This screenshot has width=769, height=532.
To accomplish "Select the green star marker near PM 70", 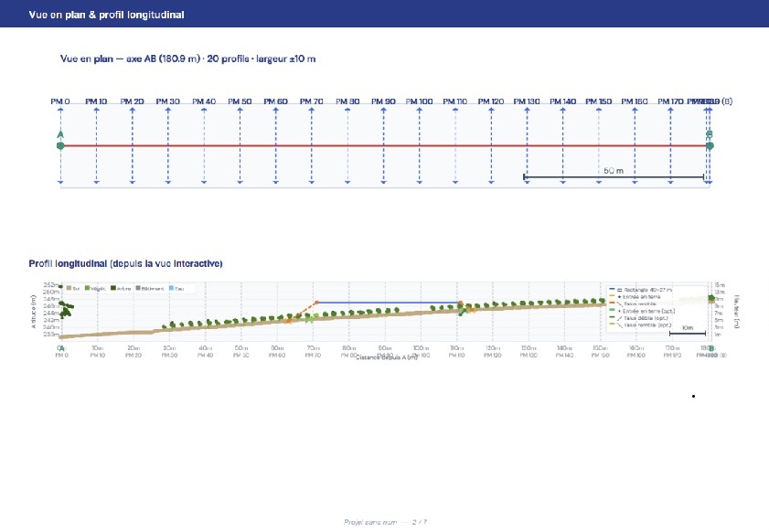I will point(309,319).
